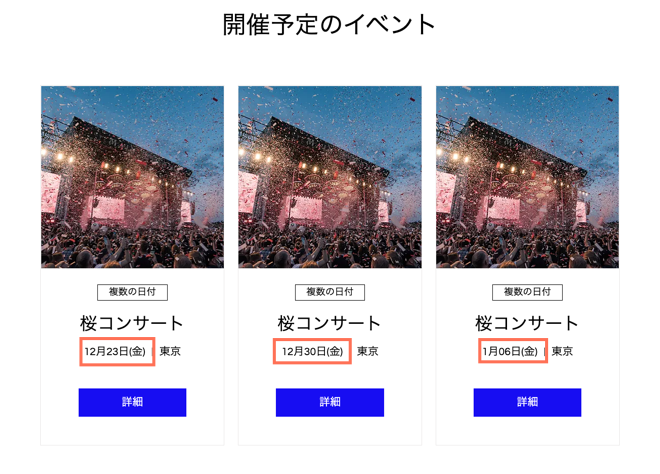
Task: Select the 12月30日(金) date text
Action: pos(312,351)
